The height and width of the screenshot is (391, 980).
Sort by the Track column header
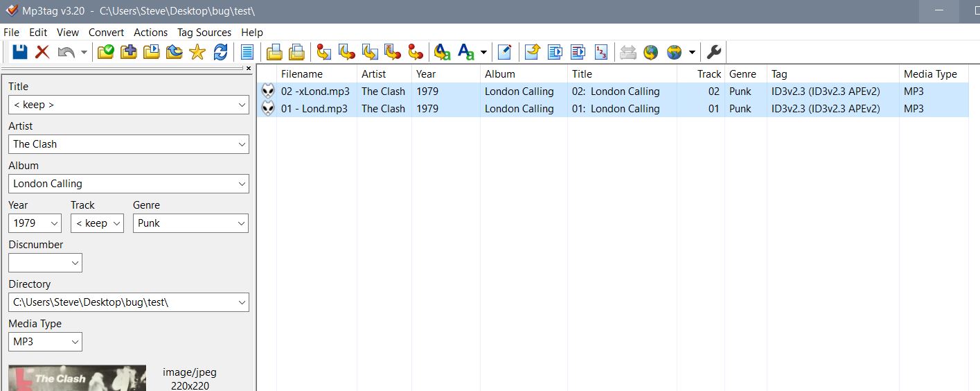click(701, 73)
